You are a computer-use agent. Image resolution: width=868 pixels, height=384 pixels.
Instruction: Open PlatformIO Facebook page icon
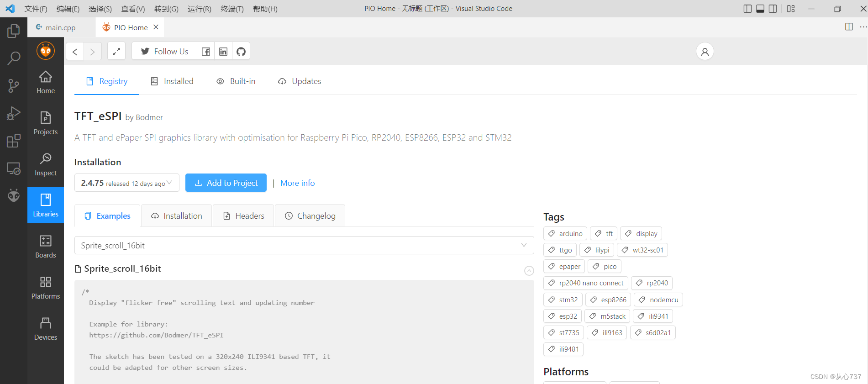[206, 52]
